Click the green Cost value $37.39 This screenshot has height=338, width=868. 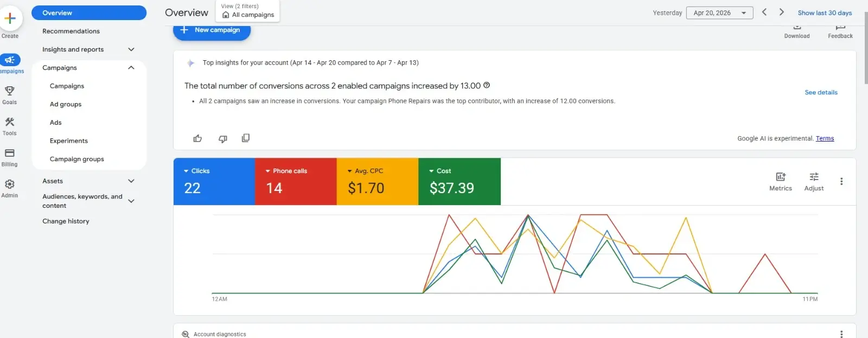coord(452,188)
